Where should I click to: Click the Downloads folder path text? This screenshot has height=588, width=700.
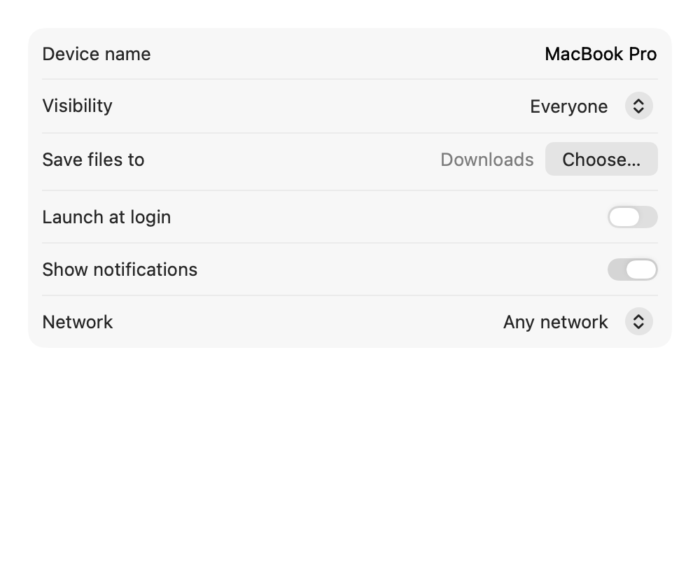tap(487, 160)
